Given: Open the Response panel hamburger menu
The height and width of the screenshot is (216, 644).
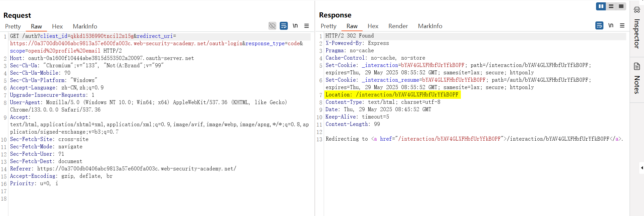Looking at the screenshot, I should tap(622, 25).
